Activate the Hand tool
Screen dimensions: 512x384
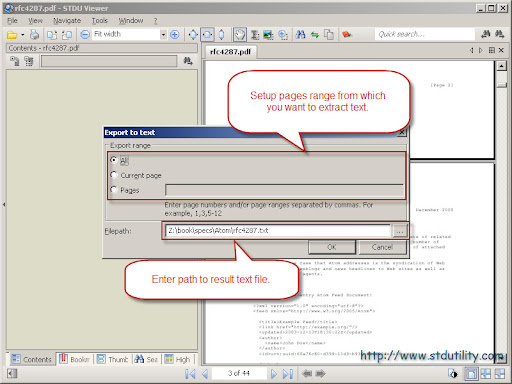240,34
